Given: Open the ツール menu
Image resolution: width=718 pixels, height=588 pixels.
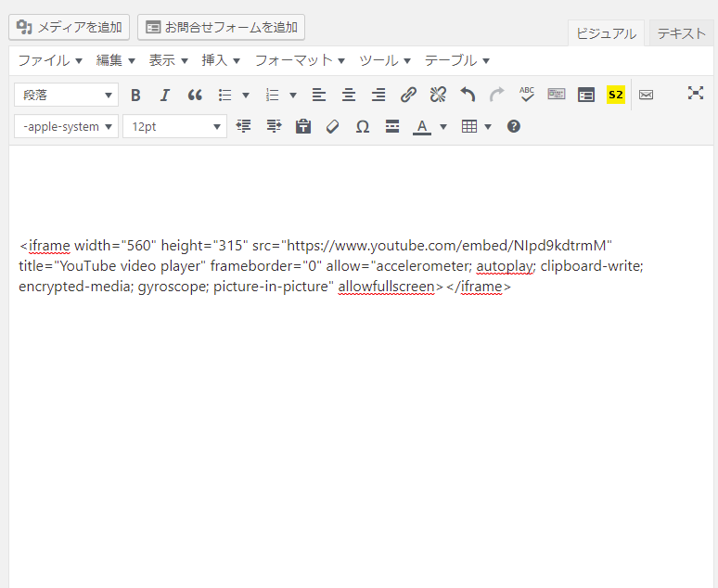Looking at the screenshot, I should pyautogui.click(x=385, y=60).
